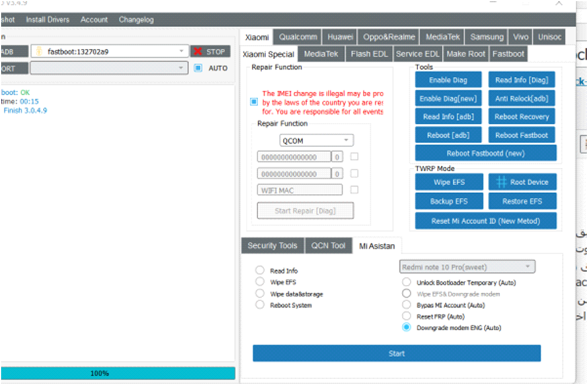Open the Service EDL sub-tab
This screenshot has width=588, height=385.
pyautogui.click(x=418, y=54)
